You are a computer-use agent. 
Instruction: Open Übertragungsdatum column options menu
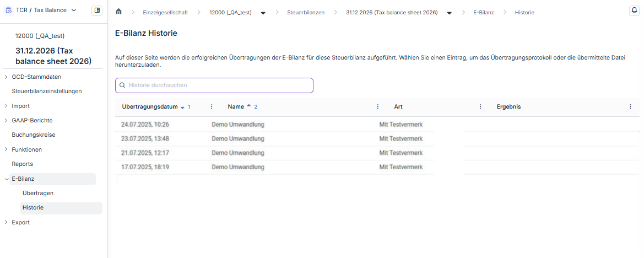(x=212, y=107)
